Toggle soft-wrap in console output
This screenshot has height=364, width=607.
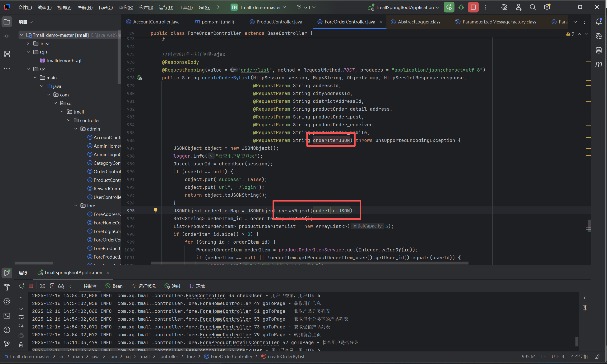21,317
